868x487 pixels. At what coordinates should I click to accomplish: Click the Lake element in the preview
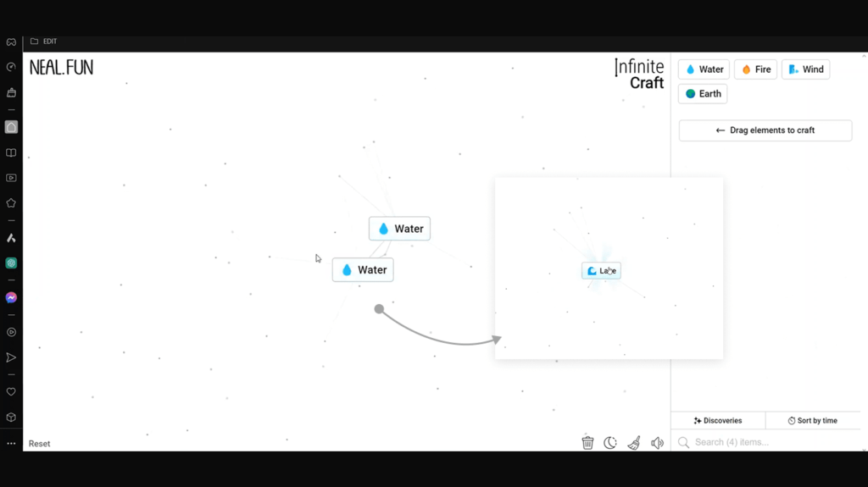pyautogui.click(x=601, y=271)
